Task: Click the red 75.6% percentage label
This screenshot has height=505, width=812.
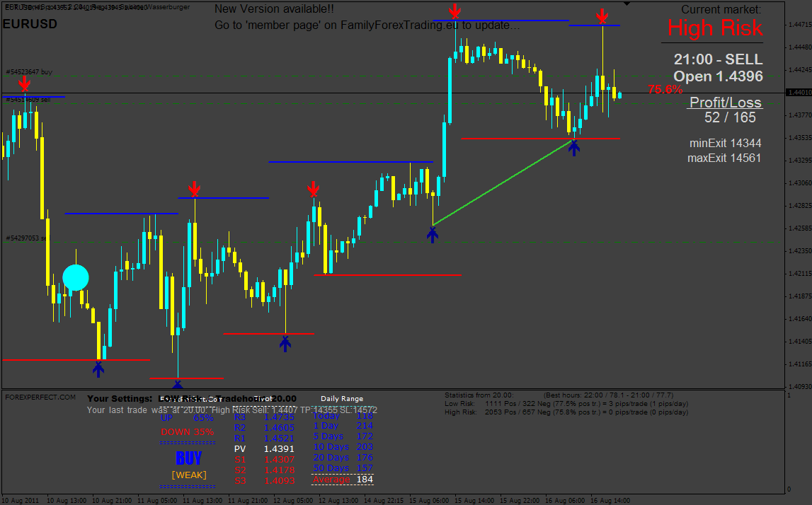Action: 665,90
